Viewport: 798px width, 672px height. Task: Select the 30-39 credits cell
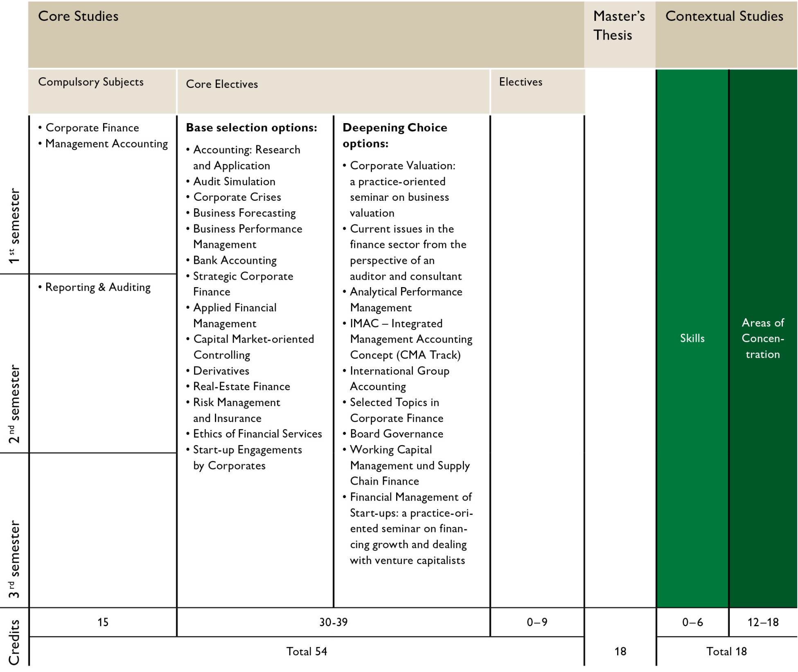(333, 623)
